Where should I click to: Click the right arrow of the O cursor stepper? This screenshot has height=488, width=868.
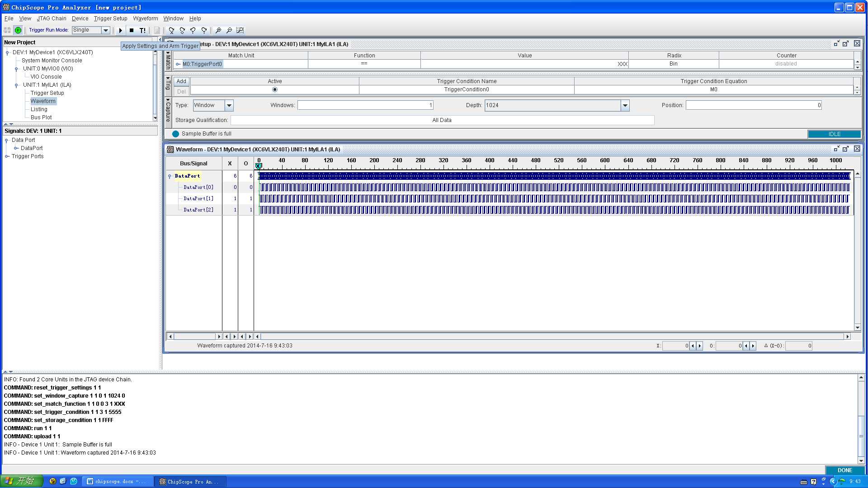pos(753,346)
